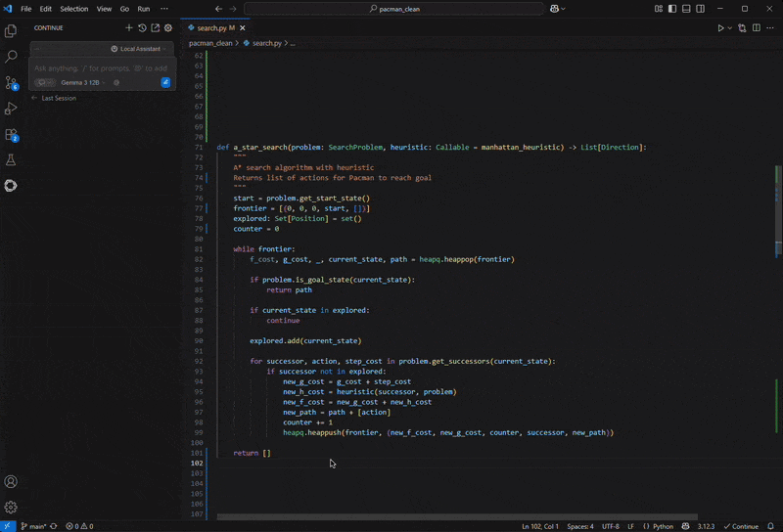Screen dimensions: 783x532
Task: Click LF end of line indicator
Action: tap(630, 526)
